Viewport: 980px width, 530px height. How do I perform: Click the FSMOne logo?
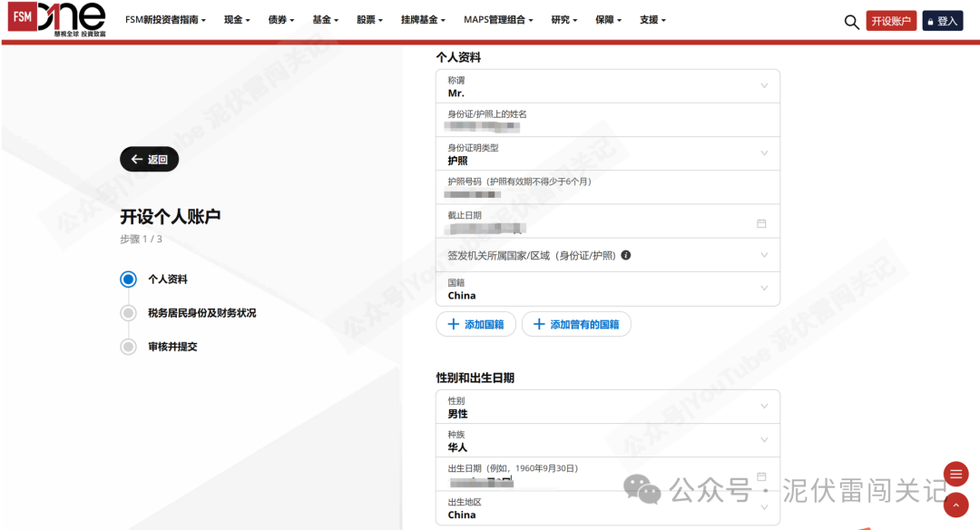coord(57,19)
